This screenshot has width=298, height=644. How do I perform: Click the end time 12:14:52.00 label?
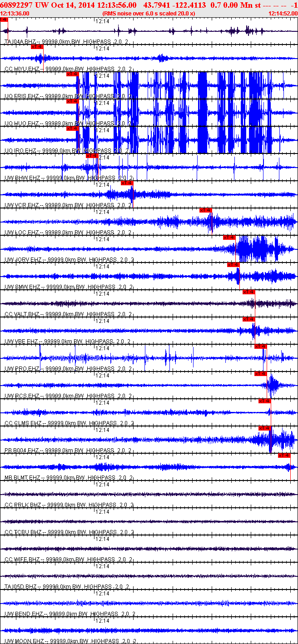coord(283,14)
